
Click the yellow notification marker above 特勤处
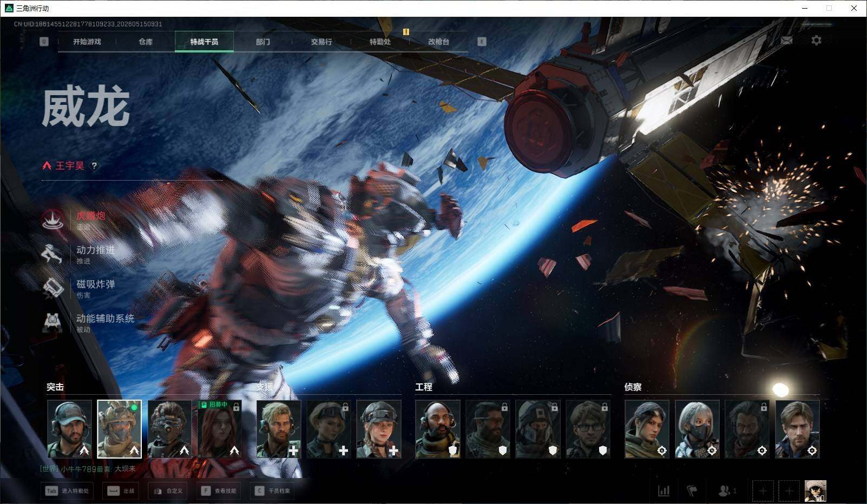point(406,32)
